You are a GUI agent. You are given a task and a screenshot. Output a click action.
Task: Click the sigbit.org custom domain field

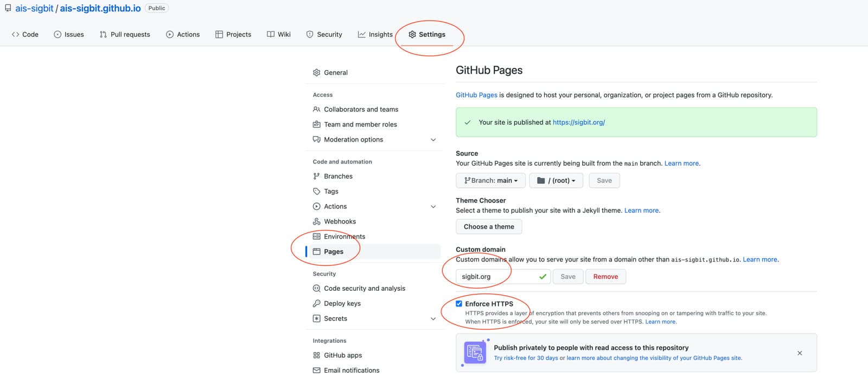point(503,277)
